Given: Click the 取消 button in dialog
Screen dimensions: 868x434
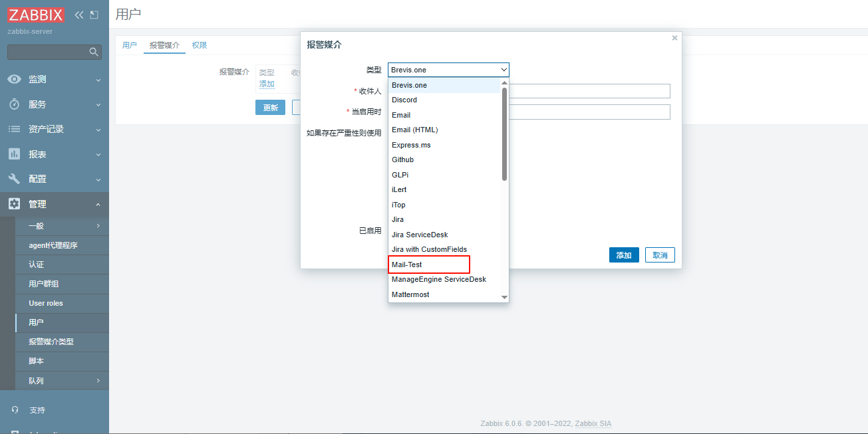Looking at the screenshot, I should pos(660,255).
